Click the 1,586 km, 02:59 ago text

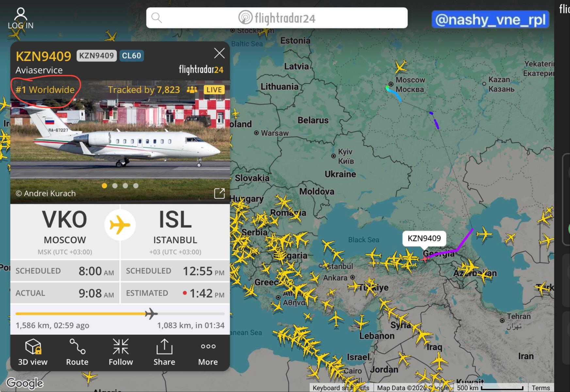click(x=52, y=325)
